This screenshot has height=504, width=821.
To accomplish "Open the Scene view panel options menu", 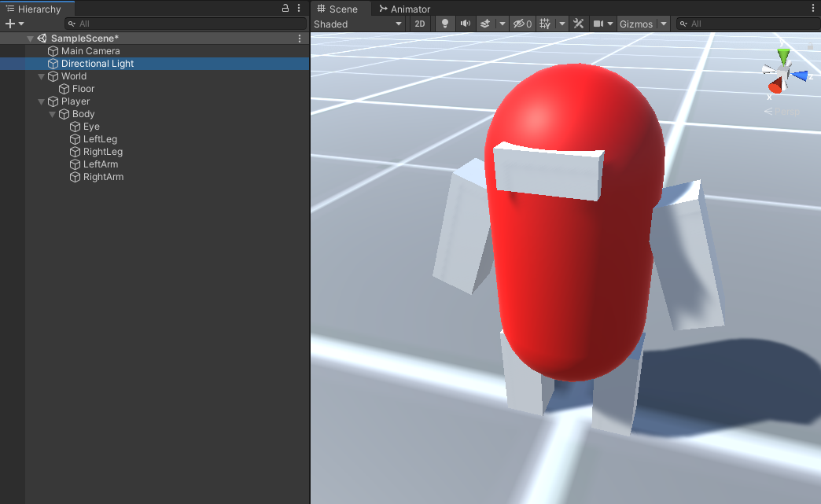I will (813, 9).
